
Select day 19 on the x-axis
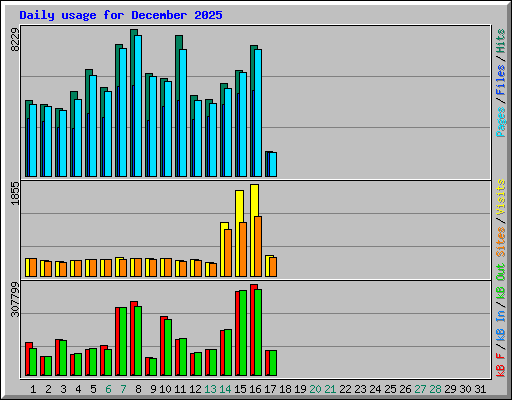coord(300,389)
